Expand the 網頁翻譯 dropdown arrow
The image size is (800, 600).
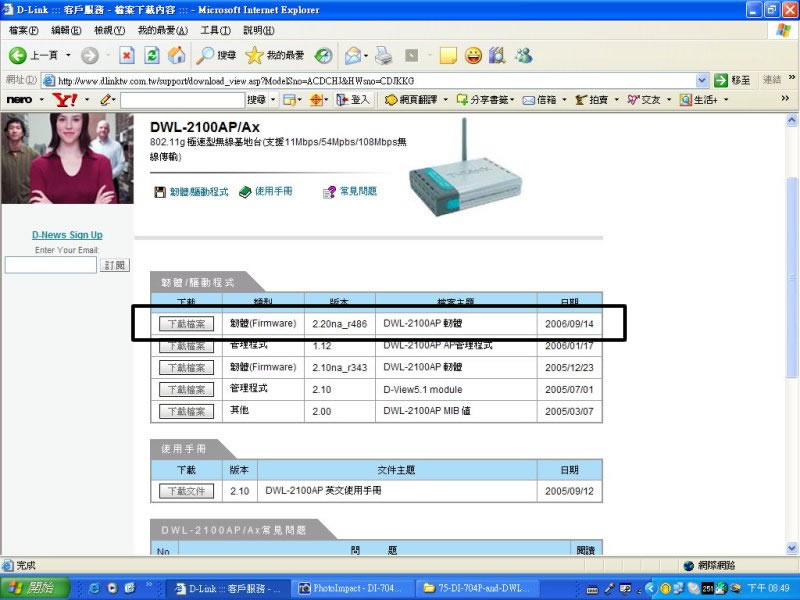[x=445, y=99]
